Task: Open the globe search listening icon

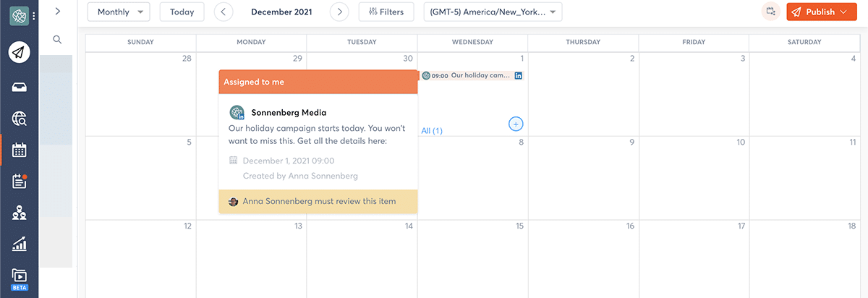Action: click(x=19, y=119)
